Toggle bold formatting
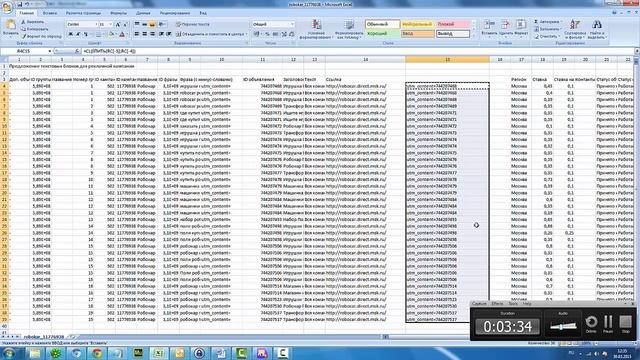The height and width of the screenshot is (360, 640). tap(70, 34)
